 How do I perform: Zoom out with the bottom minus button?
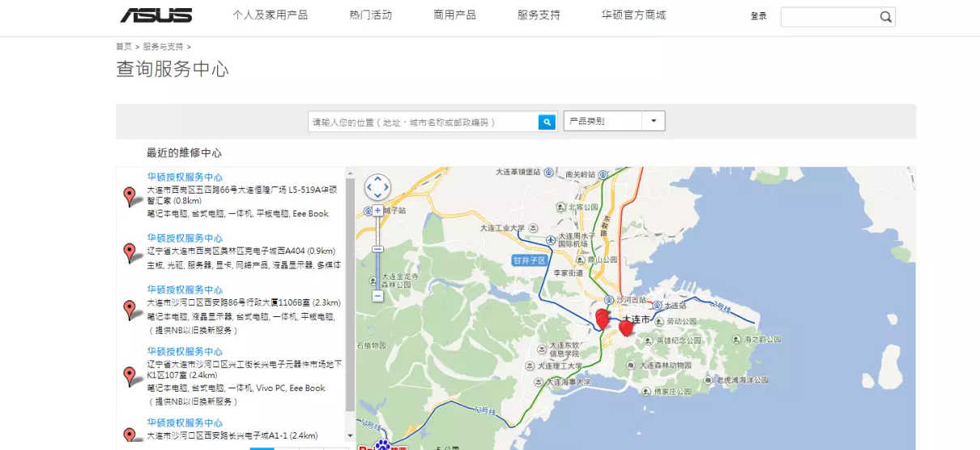click(377, 296)
